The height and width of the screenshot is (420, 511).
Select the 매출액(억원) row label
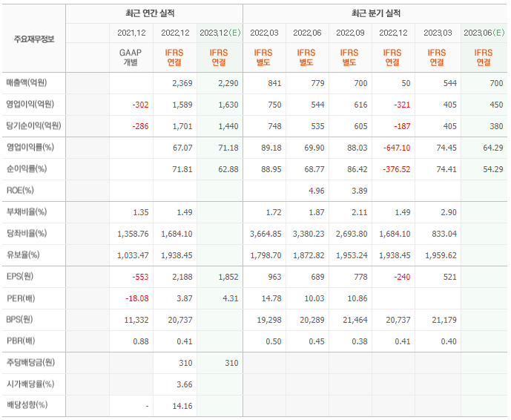click(27, 83)
